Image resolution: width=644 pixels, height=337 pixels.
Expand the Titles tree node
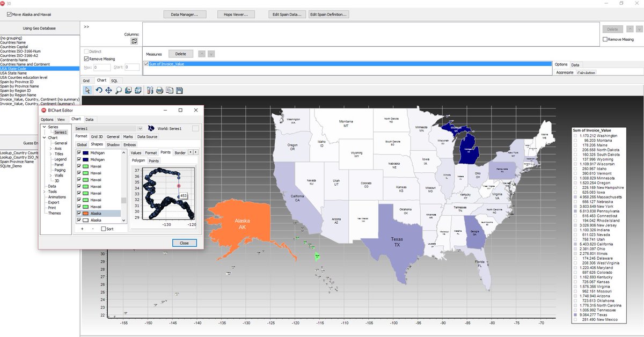click(x=50, y=154)
